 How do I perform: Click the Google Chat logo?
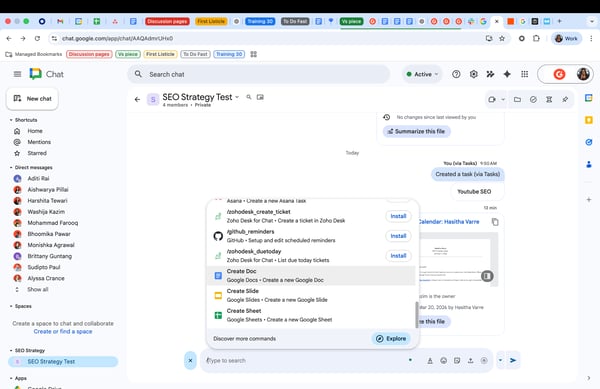pos(36,74)
